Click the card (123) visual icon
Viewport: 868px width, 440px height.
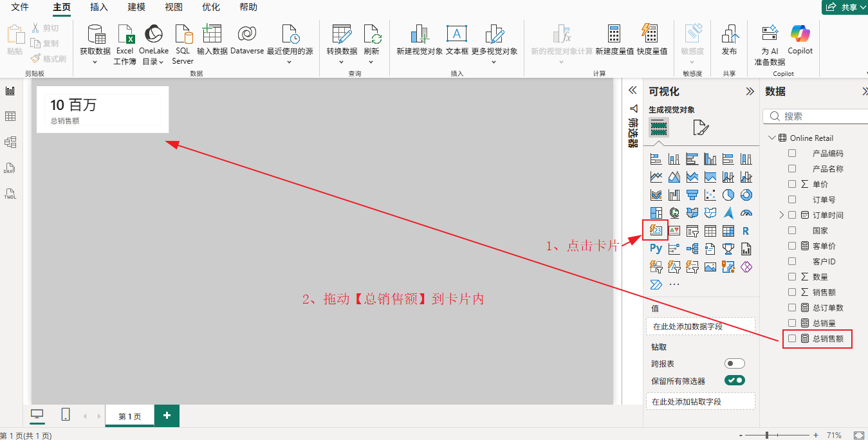656,231
